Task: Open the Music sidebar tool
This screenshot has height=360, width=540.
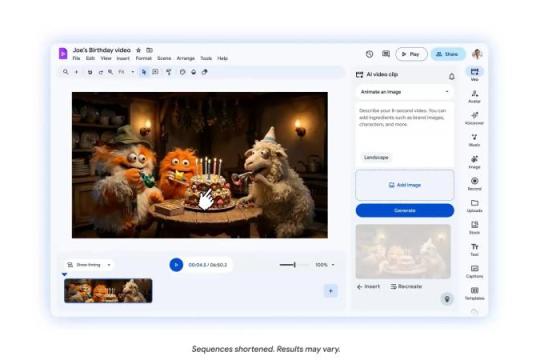Action: tap(475, 140)
